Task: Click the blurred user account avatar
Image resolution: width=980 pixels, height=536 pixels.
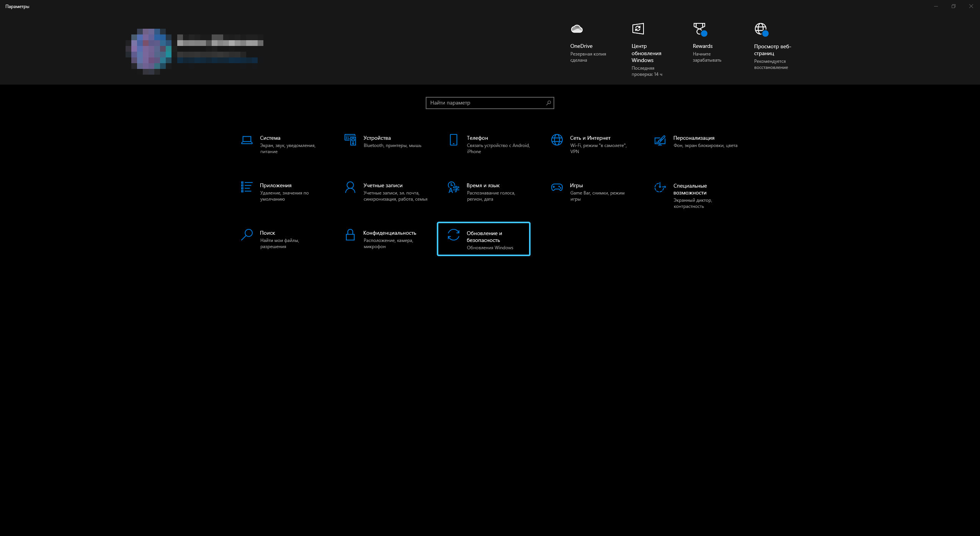Action: point(149,51)
